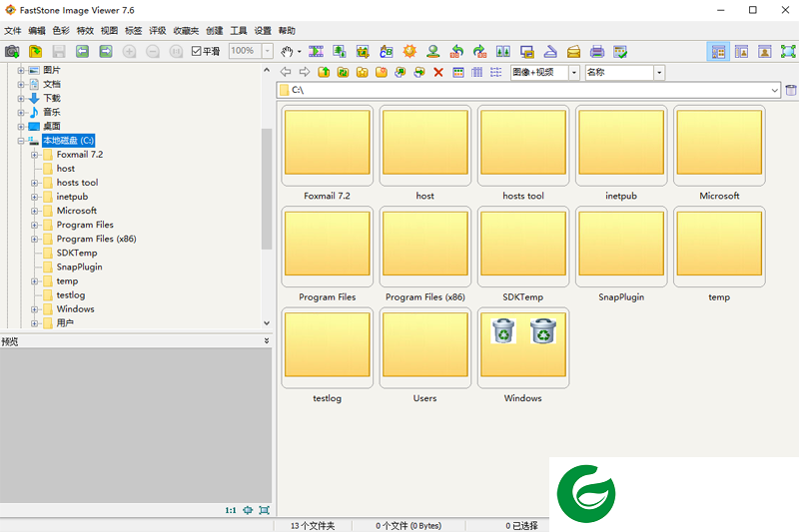Screen dimensions: 799x532
Task: Go to next image with green right arrow
Action: click(106, 52)
